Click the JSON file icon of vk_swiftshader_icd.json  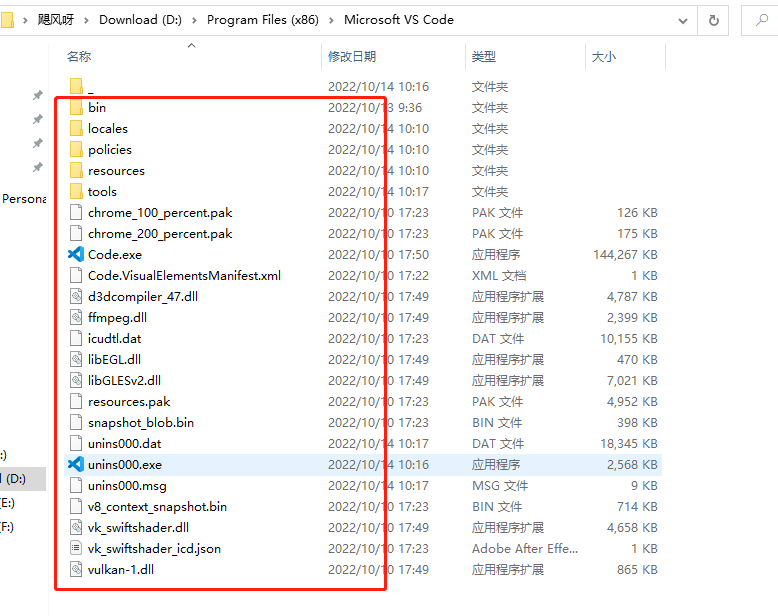point(76,548)
